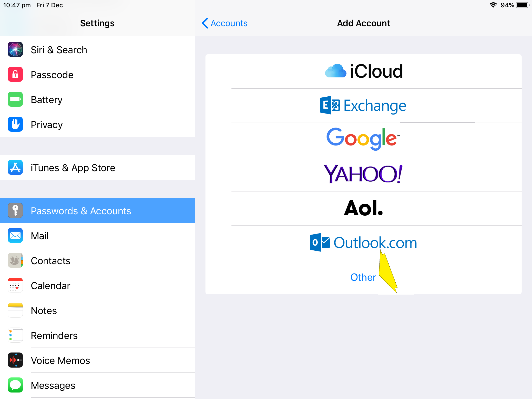
Task: Open the Voice Memos waveform icon
Action: coord(15,360)
